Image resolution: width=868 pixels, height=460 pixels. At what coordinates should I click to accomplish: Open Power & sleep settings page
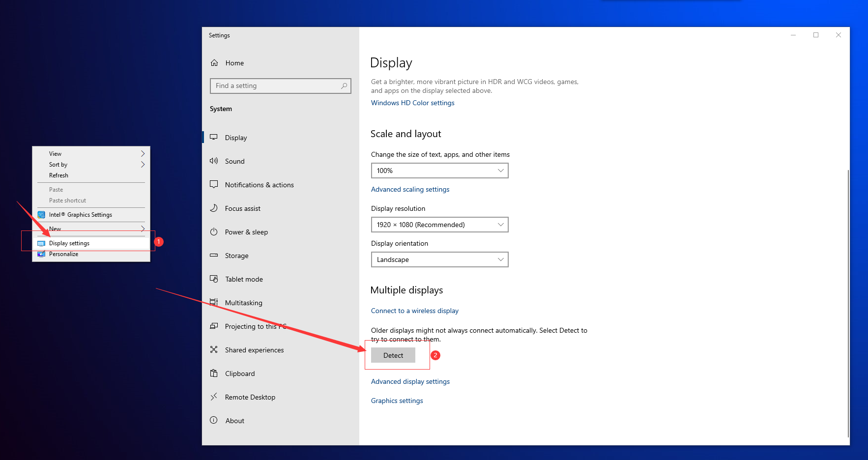point(281,232)
